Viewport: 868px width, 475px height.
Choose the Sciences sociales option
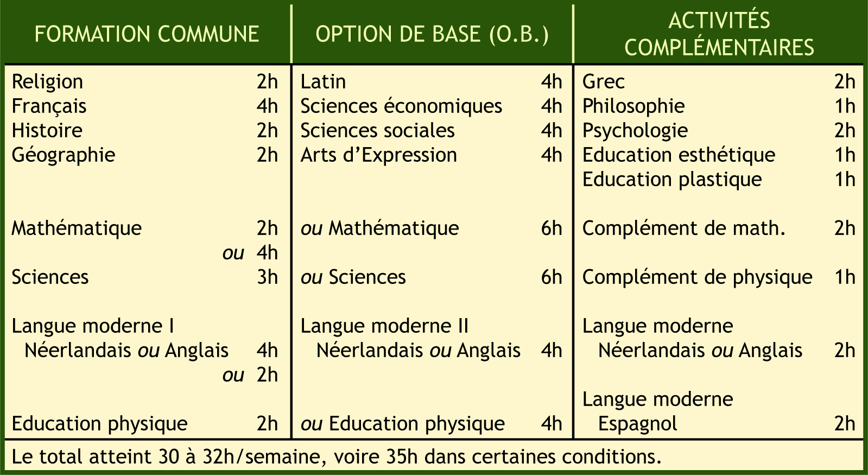(x=377, y=131)
